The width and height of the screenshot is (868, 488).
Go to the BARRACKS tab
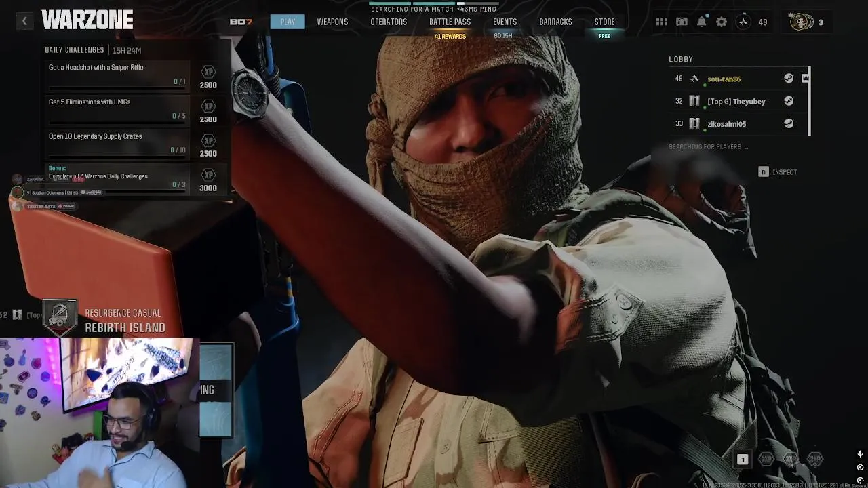pyautogui.click(x=555, y=22)
